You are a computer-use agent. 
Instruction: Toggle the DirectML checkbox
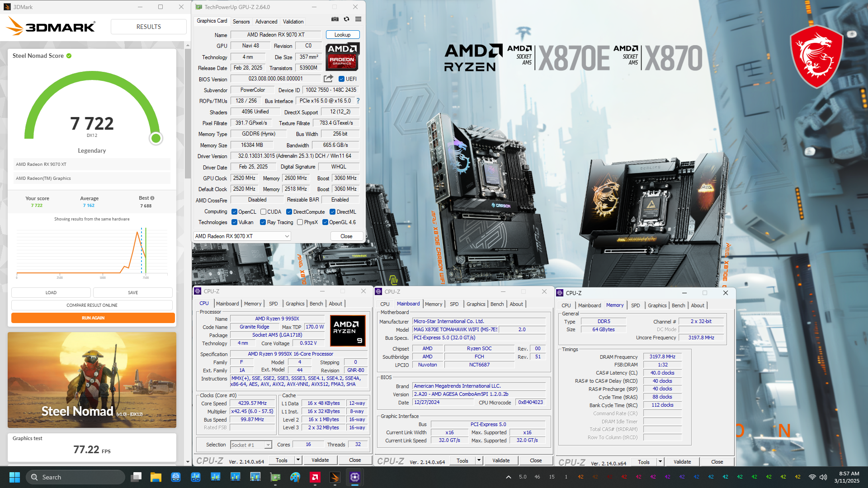coord(332,212)
